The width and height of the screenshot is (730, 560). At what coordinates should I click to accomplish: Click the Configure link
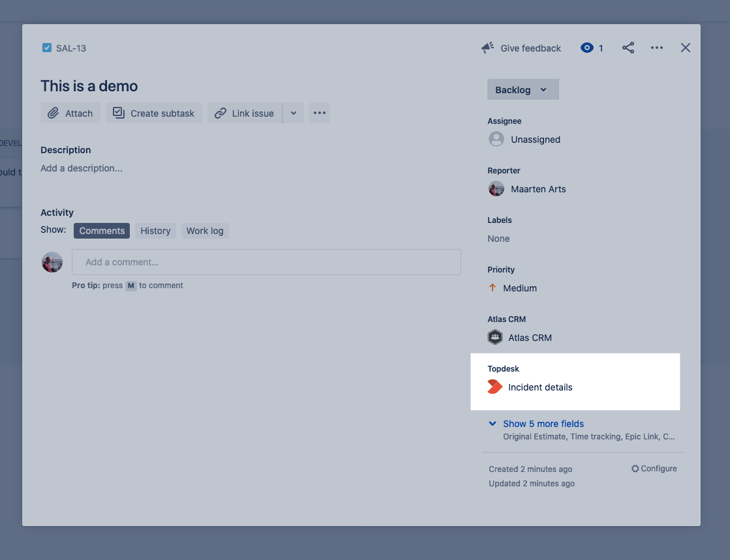[x=654, y=469]
